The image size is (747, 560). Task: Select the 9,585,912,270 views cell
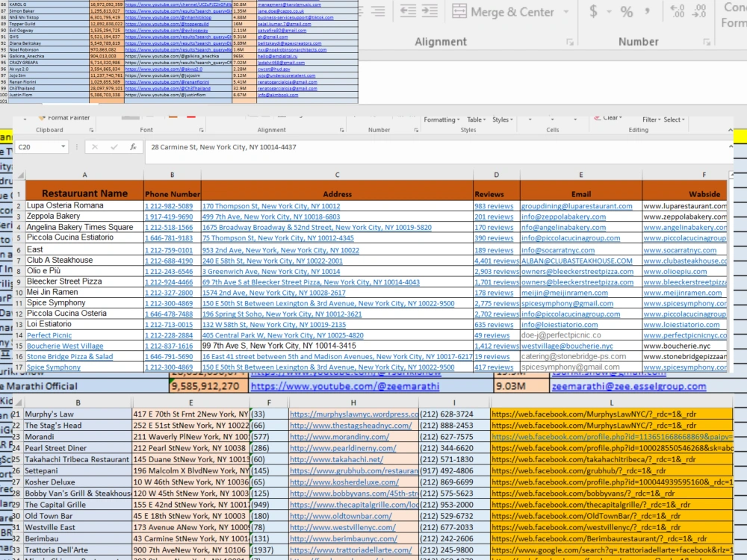tap(209, 386)
